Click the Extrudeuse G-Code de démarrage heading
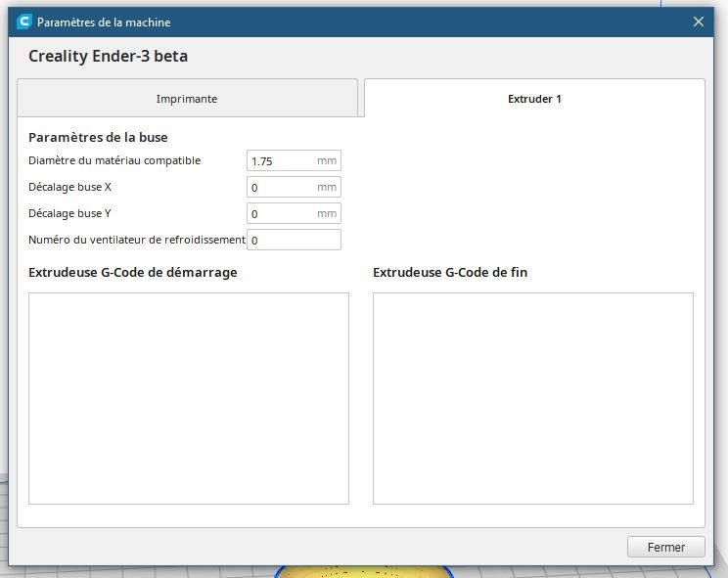Image resolution: width=728 pixels, height=578 pixels. pyautogui.click(x=133, y=272)
